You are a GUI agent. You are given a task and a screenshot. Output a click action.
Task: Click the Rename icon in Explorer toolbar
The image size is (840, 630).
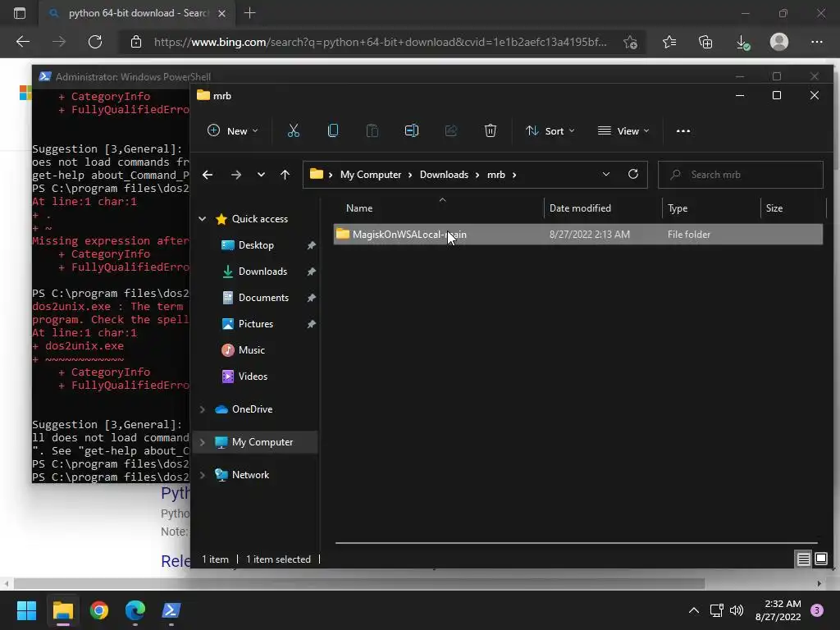click(412, 130)
